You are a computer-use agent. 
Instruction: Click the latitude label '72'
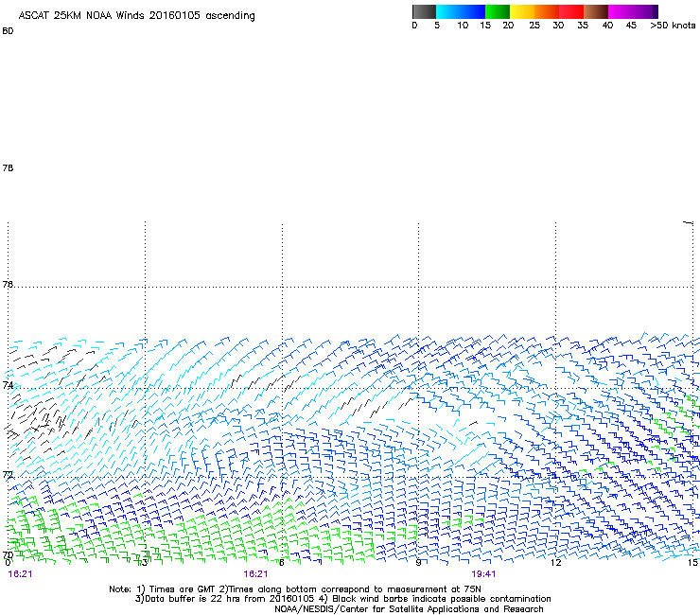(8, 474)
